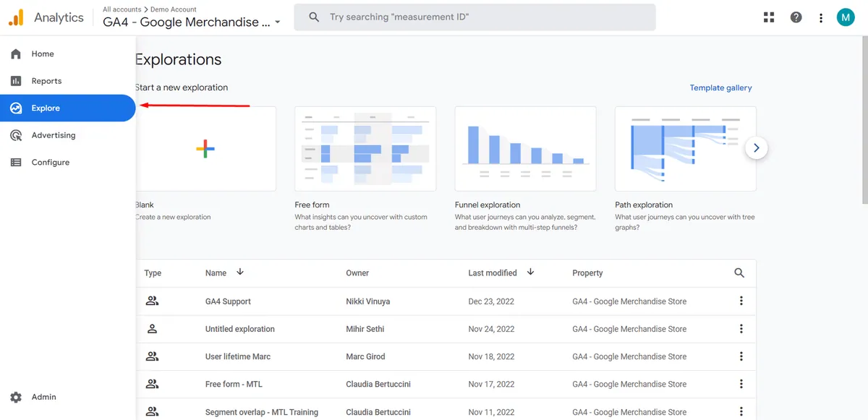This screenshot has height=420, width=868.
Task: Click date Nov 17, 2022
Action: (491, 384)
